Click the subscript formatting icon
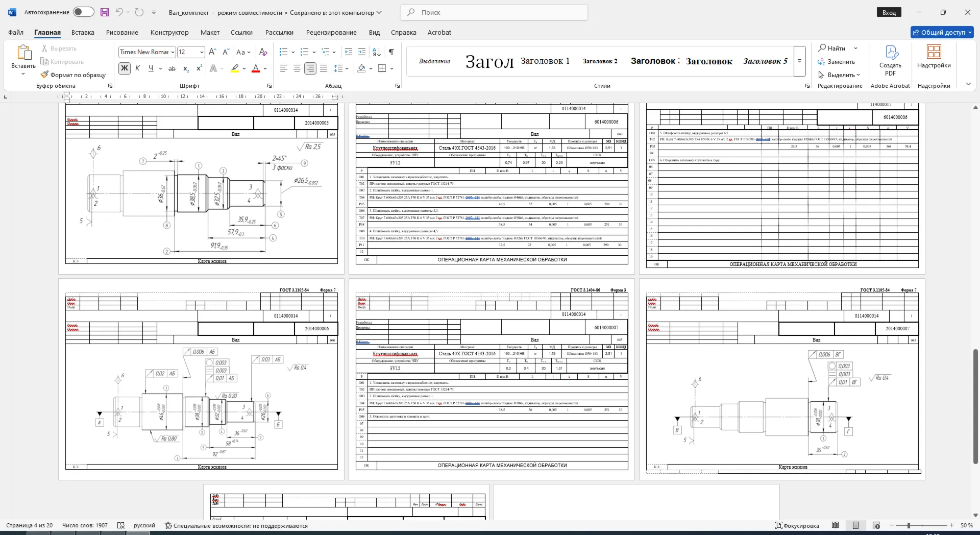 click(186, 68)
